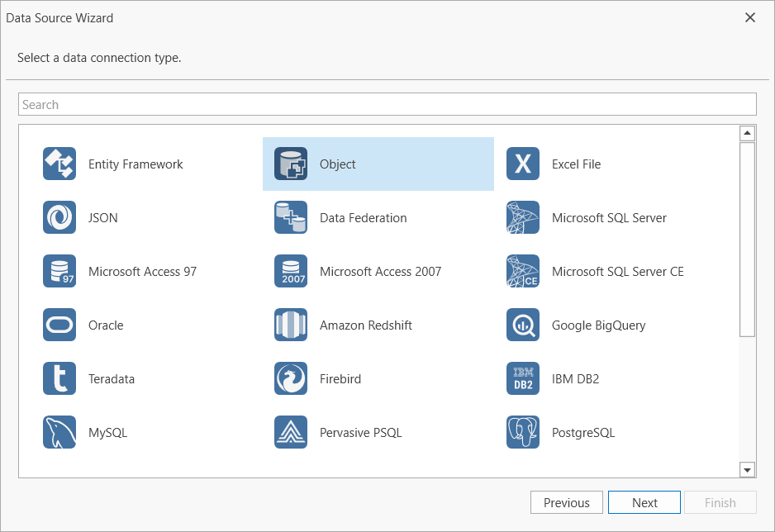Pick the Data Federation source

pyautogui.click(x=363, y=217)
